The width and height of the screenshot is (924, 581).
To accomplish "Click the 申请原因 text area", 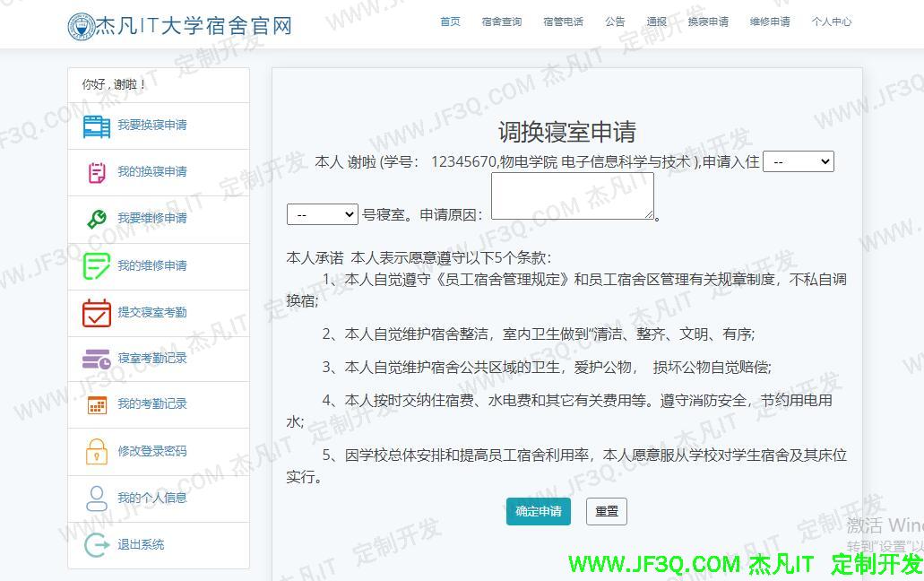I will click(572, 195).
